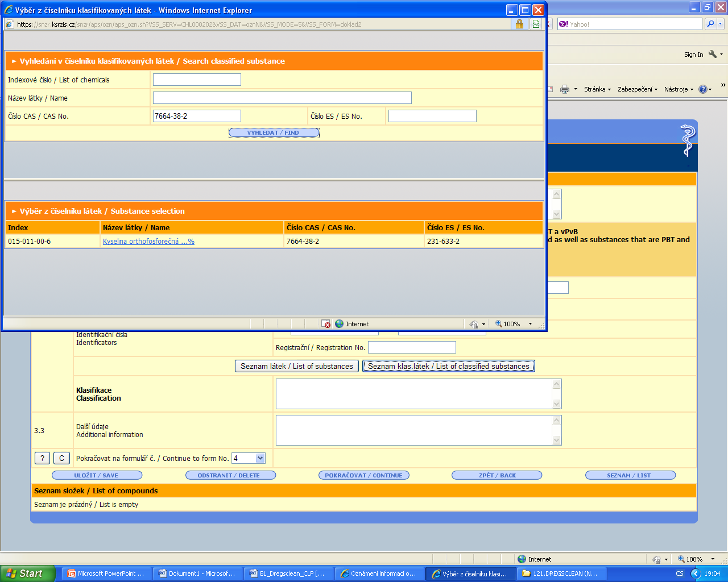The width and height of the screenshot is (728, 582).
Task: Click the clock in system tray
Action: click(712, 573)
